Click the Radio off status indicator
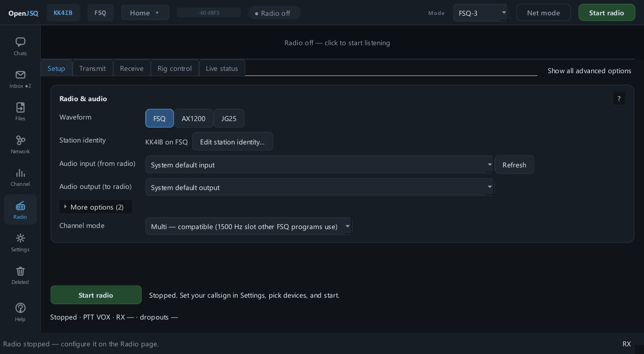This screenshot has height=354, width=644. pyautogui.click(x=274, y=13)
